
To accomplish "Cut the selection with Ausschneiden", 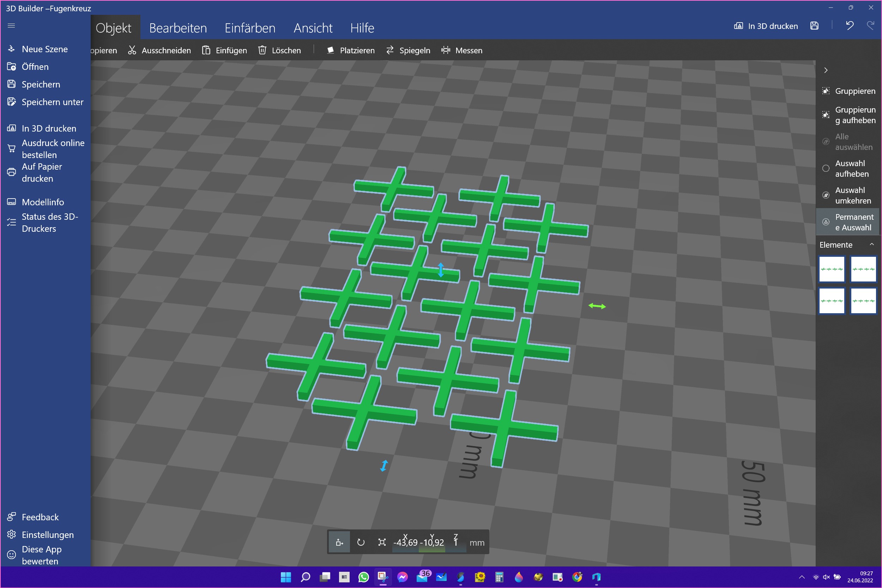I will coord(159,50).
